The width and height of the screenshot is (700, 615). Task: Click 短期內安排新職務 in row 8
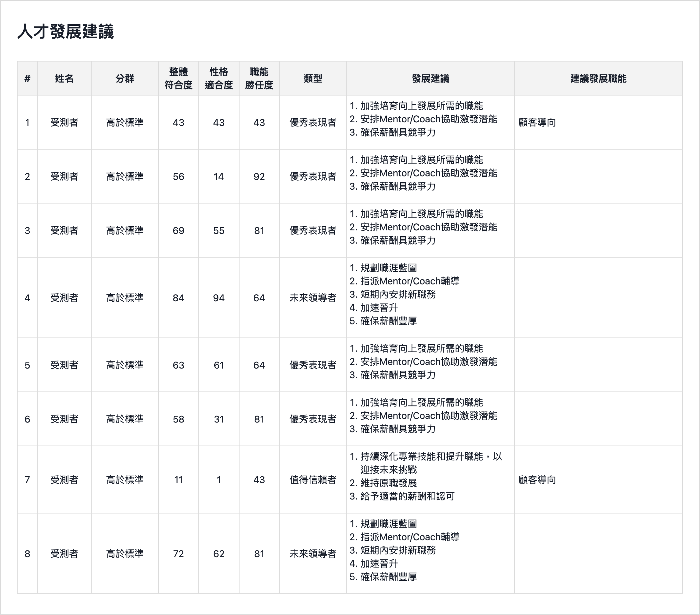398,550
